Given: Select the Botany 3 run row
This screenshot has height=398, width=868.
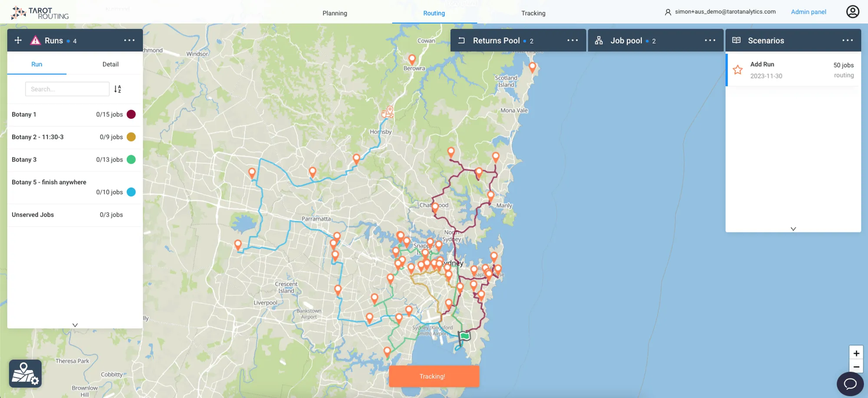Looking at the screenshot, I should coord(75,160).
